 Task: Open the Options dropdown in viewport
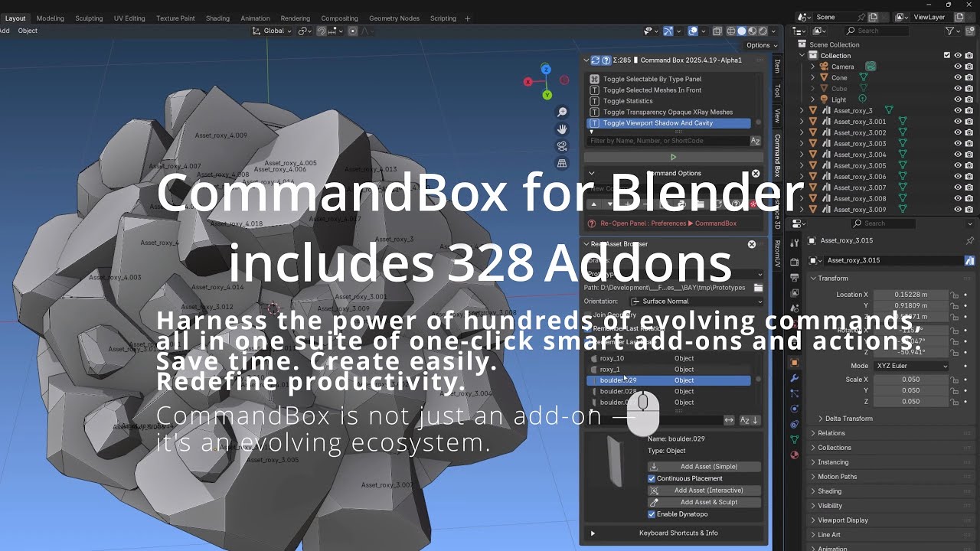[762, 45]
